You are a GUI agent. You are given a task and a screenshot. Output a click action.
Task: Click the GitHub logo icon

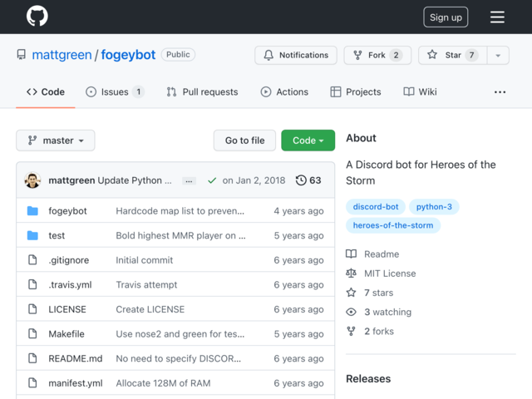(37, 17)
